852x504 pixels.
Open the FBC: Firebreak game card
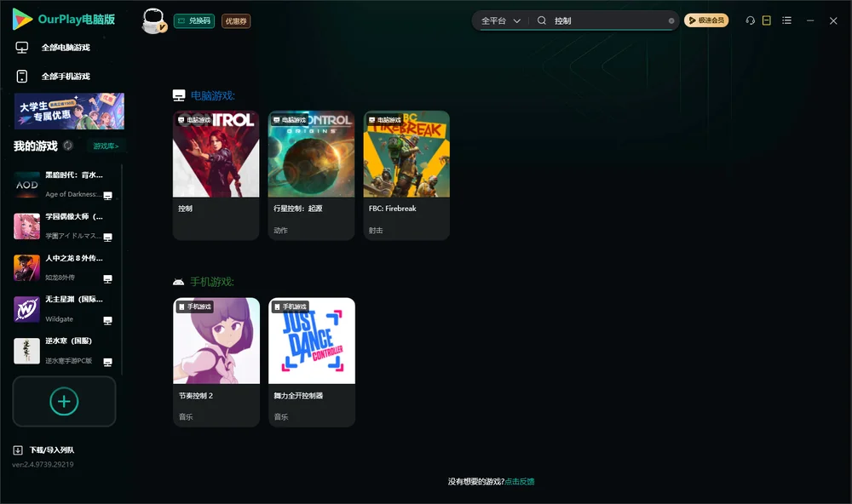point(406,175)
